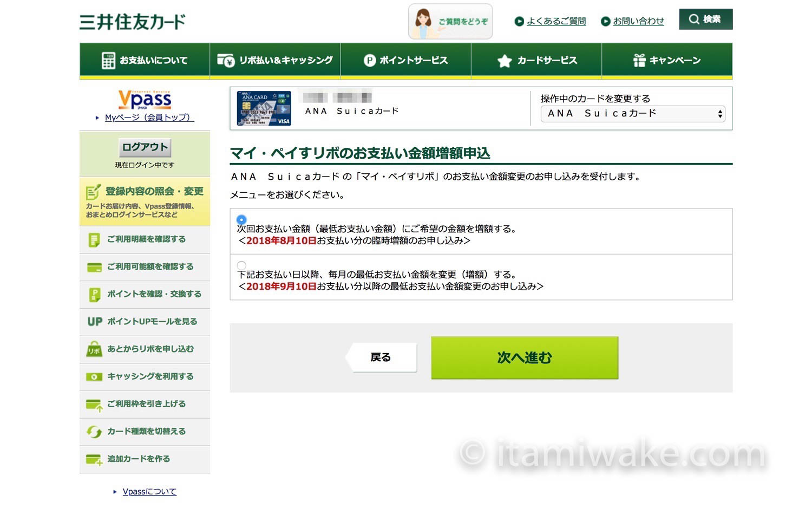Click the arrow icon before よくあるご質問

[x=519, y=21]
